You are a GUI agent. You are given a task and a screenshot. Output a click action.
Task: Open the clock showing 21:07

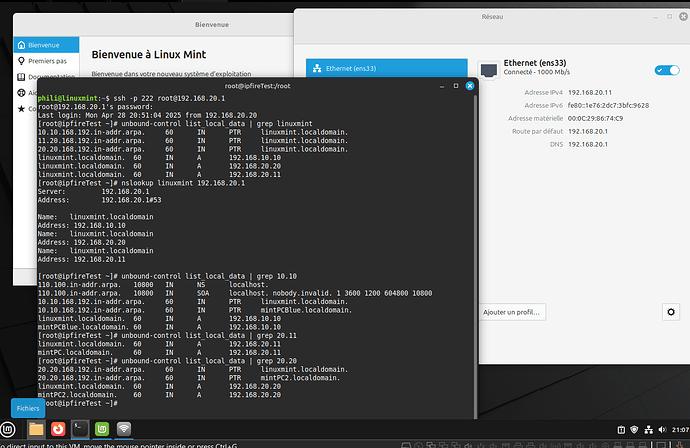[x=680, y=430]
